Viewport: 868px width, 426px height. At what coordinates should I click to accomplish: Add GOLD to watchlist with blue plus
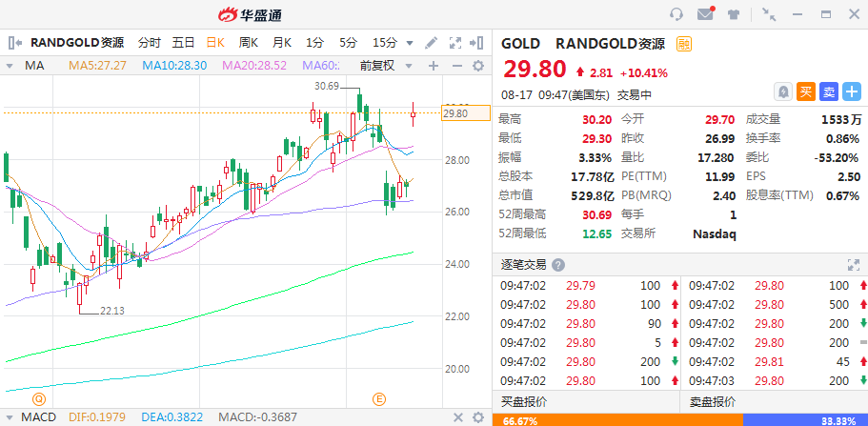(x=852, y=91)
